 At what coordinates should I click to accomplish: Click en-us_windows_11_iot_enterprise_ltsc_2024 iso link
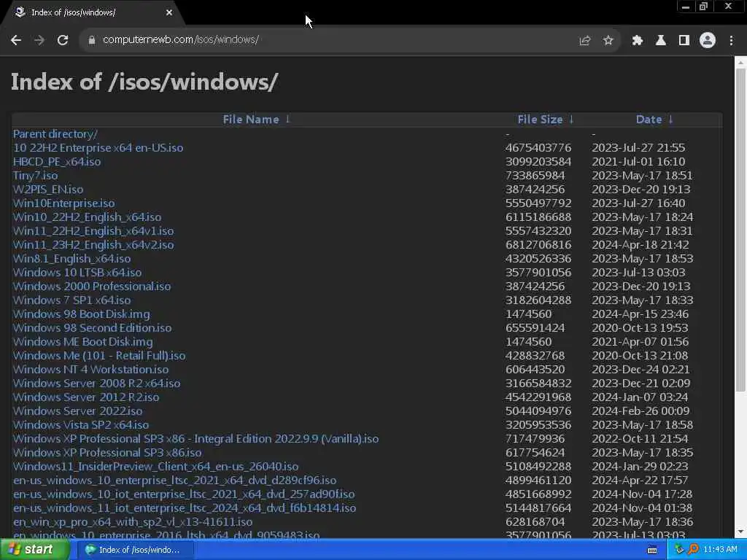[185, 507]
